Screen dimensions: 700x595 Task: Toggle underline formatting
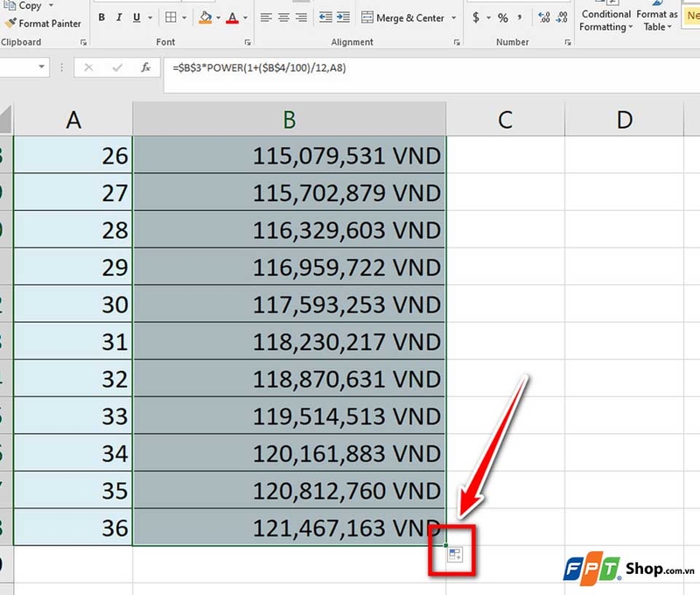coord(136,17)
